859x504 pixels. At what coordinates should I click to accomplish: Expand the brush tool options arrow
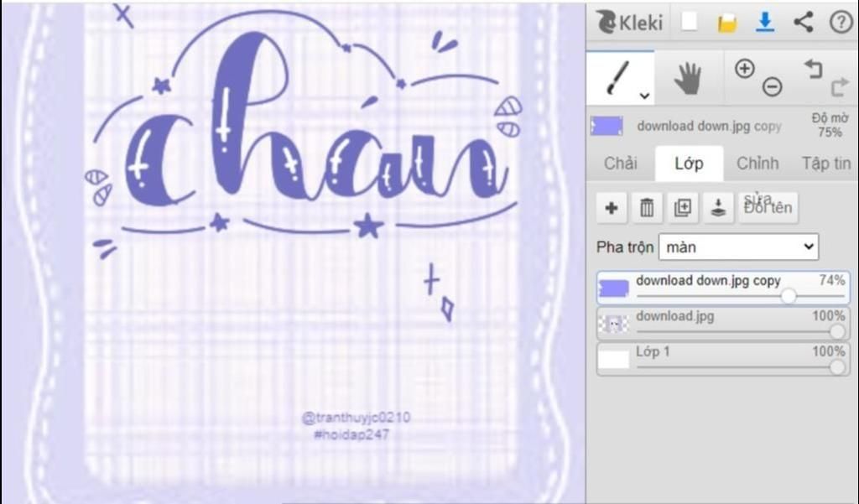click(x=645, y=96)
